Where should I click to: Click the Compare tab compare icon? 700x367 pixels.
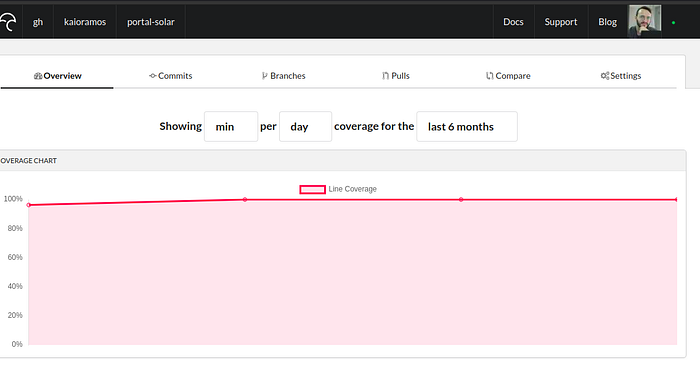(490, 76)
